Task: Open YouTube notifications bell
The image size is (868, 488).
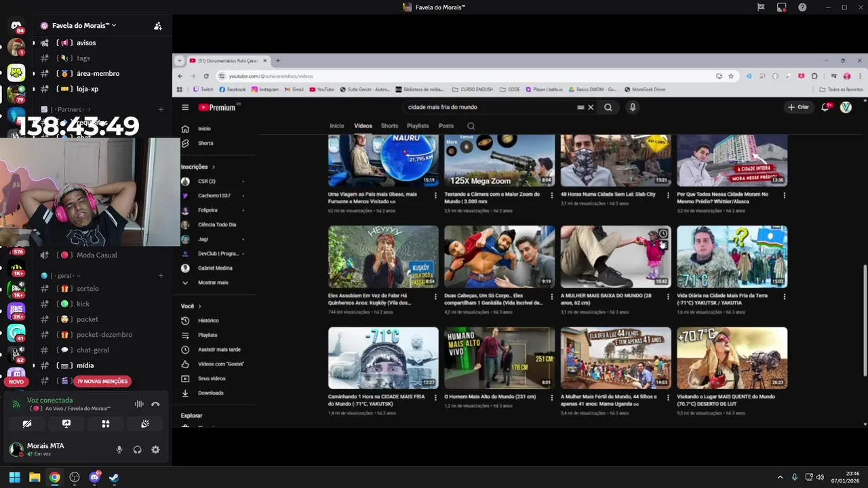Action: pyautogui.click(x=825, y=107)
